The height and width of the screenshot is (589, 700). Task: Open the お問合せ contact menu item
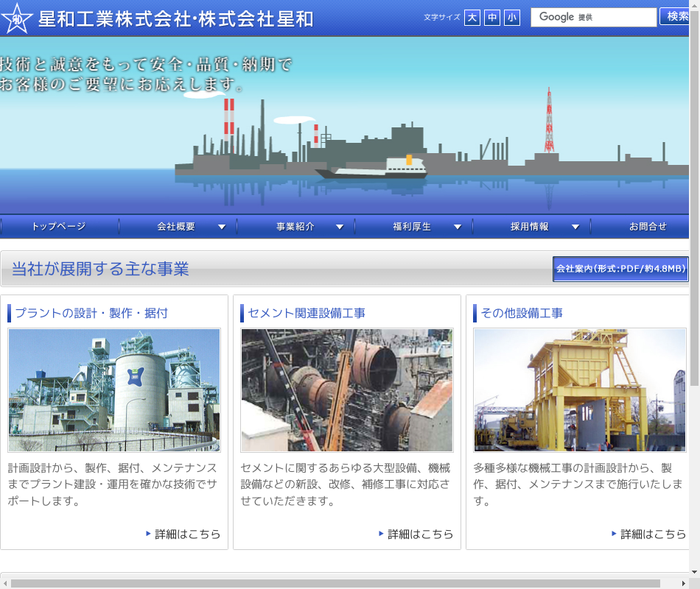tap(647, 227)
